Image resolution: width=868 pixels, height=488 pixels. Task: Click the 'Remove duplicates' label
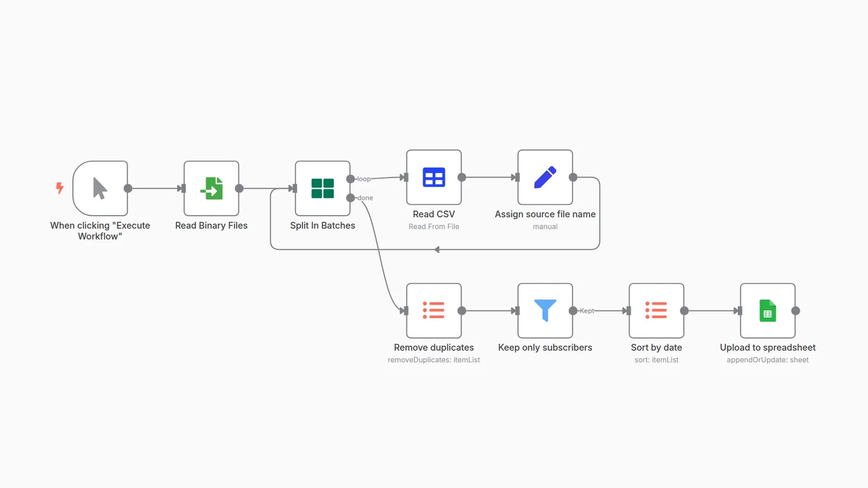434,347
